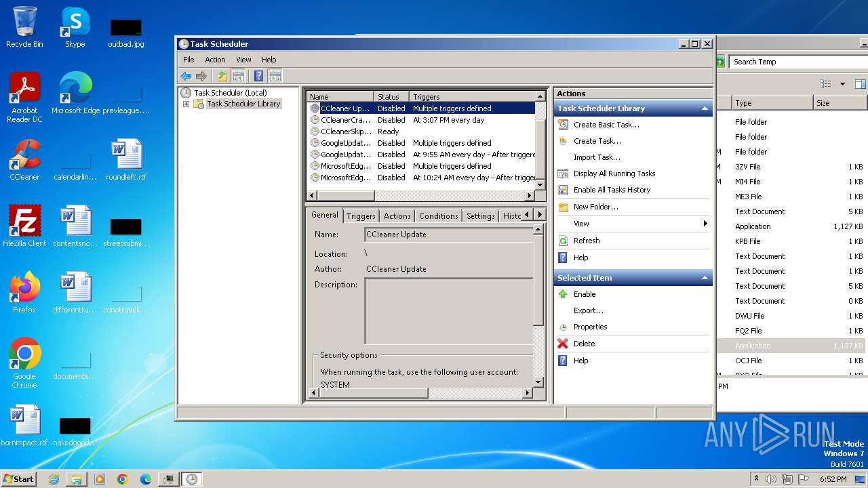Switch to the Actions tab
Image resolution: width=868 pixels, height=488 pixels.
coord(397,216)
